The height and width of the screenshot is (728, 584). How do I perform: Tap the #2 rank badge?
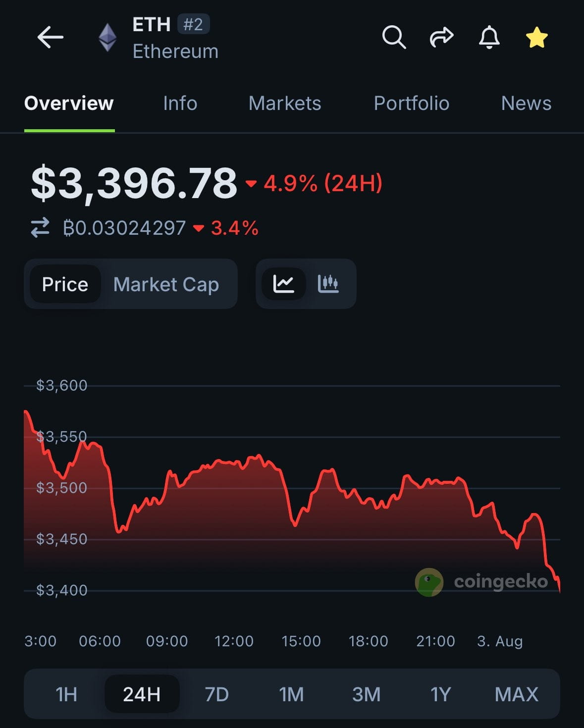click(x=193, y=24)
